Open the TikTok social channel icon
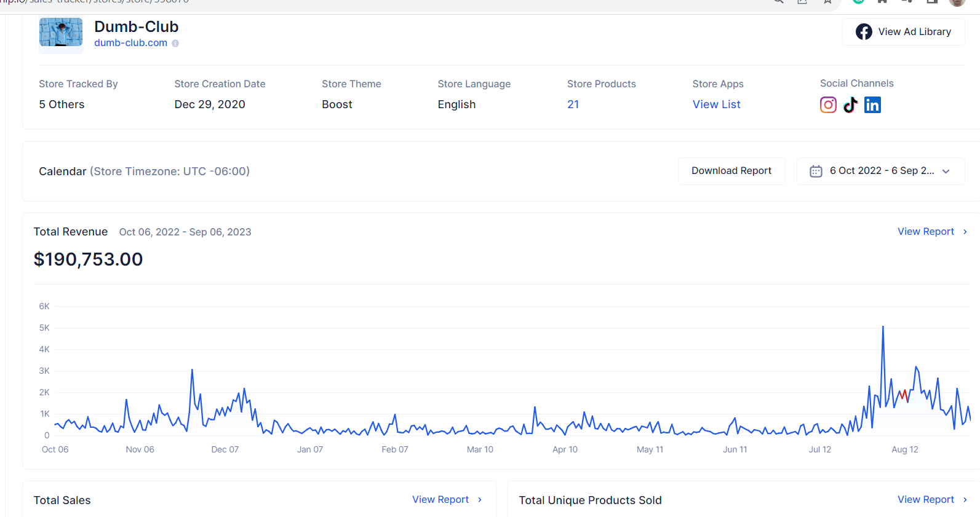This screenshot has width=980, height=517. click(850, 105)
